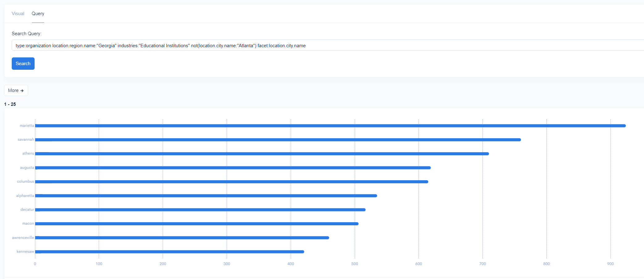Click the marietta axis label

tap(27, 126)
